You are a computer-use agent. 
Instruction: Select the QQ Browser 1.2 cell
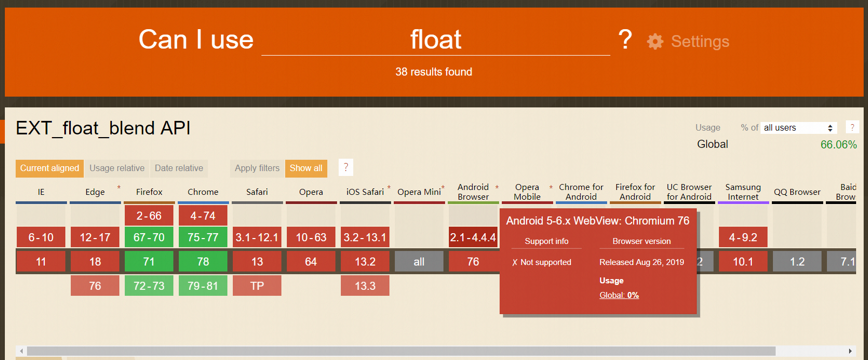pyautogui.click(x=797, y=262)
